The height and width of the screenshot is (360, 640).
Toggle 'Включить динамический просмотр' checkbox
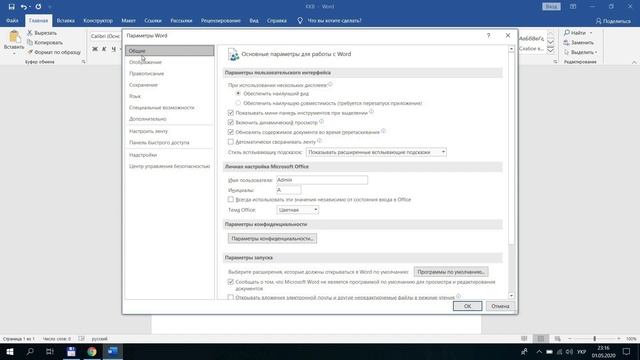pos(231,122)
